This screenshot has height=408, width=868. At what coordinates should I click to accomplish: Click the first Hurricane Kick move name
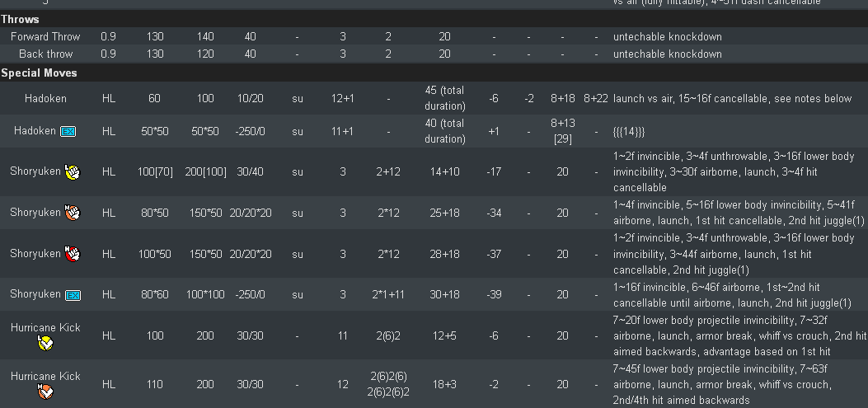45,328
